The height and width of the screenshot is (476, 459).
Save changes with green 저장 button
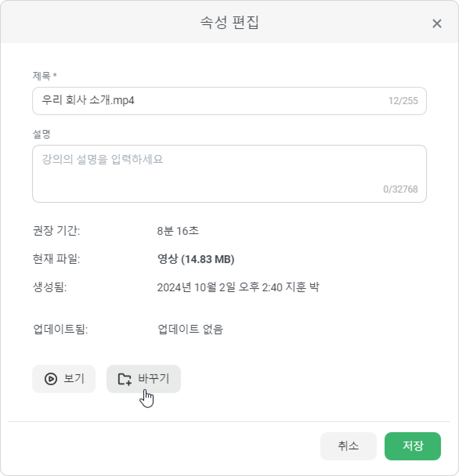(x=413, y=446)
